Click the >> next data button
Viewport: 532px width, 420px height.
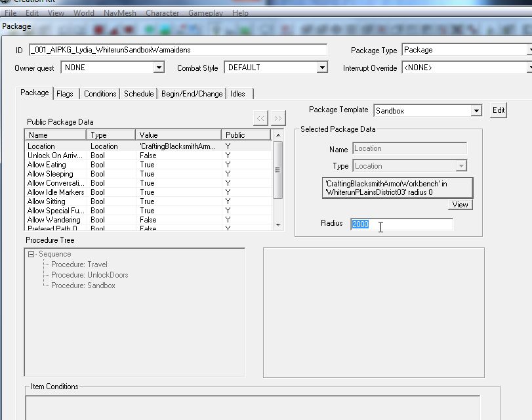278,118
